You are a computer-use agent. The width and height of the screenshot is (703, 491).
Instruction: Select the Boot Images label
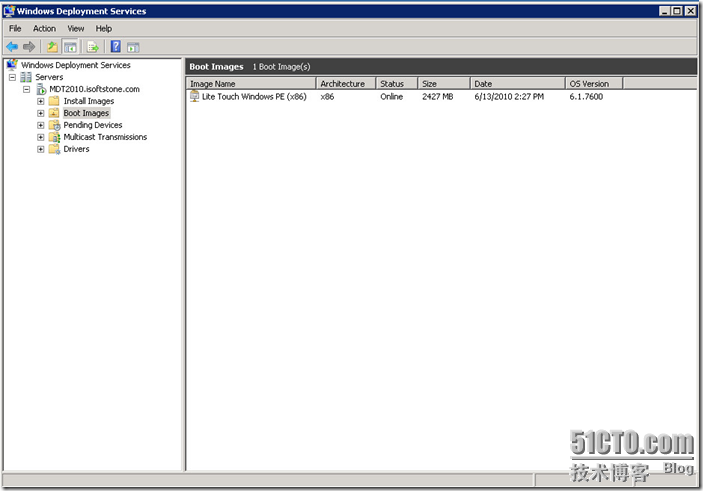tap(86, 113)
